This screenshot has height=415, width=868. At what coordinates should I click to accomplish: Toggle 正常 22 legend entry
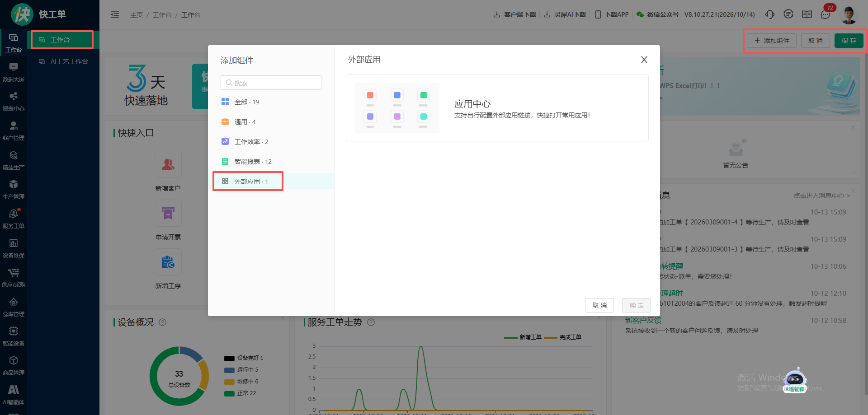[240, 393]
